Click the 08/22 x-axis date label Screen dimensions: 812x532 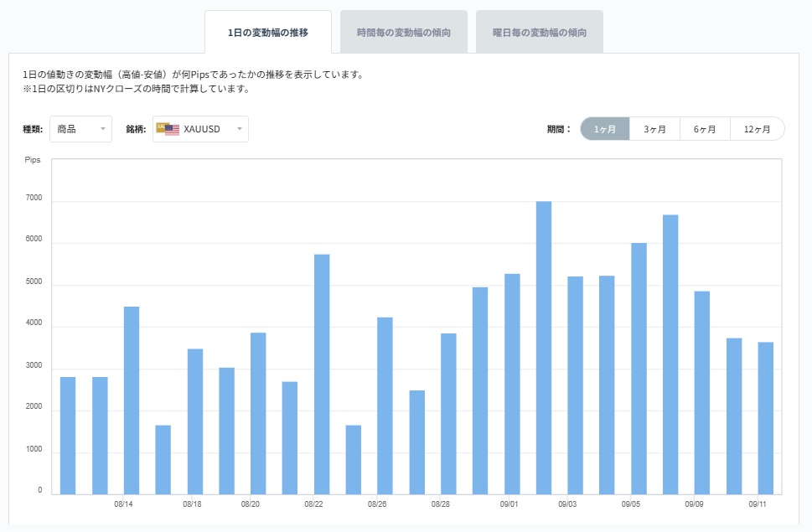313,504
